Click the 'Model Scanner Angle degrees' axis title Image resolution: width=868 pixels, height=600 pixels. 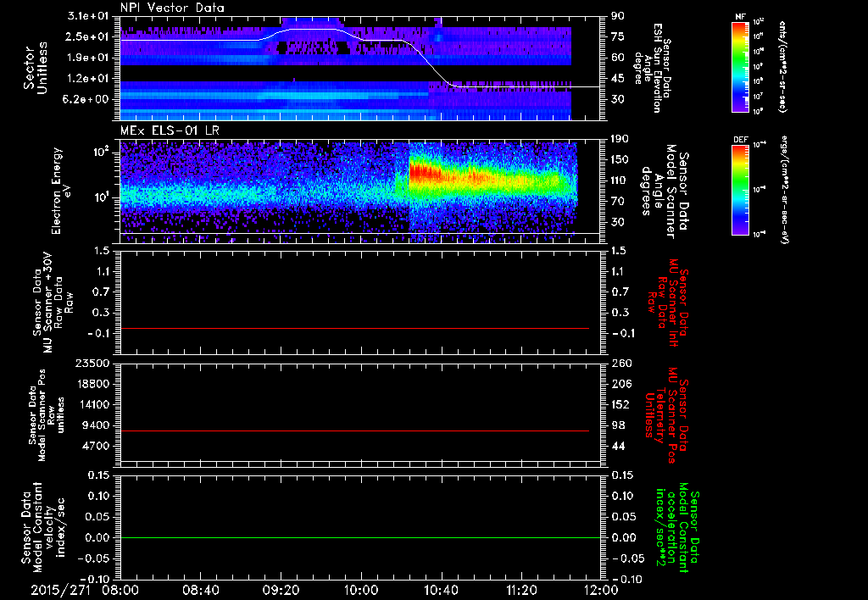coord(665,192)
